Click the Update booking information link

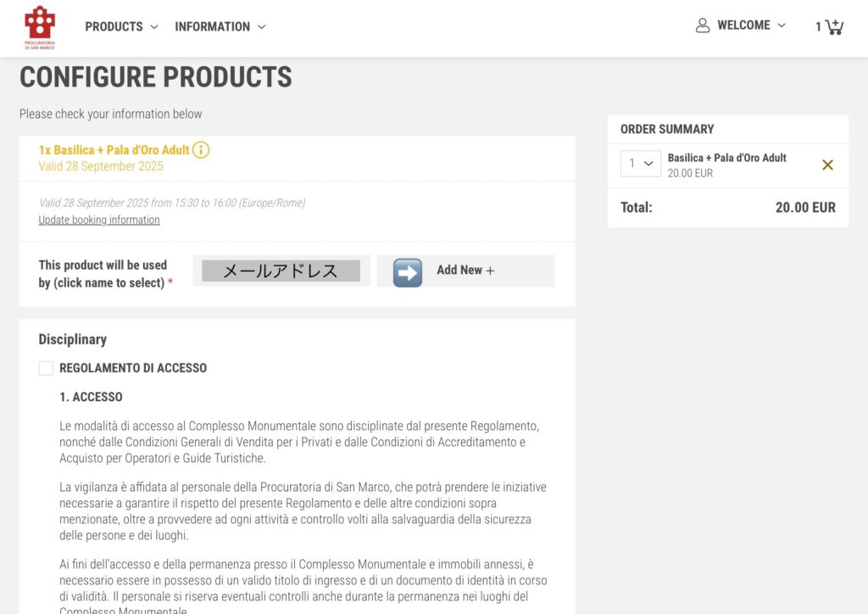99,220
